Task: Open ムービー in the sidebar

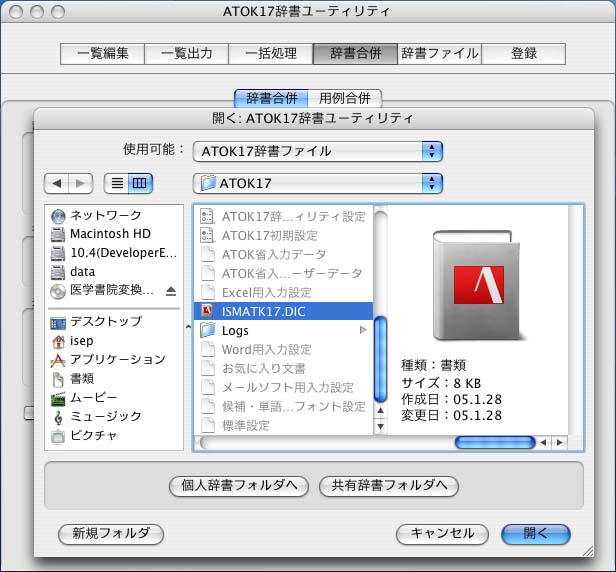Action: 114,397
